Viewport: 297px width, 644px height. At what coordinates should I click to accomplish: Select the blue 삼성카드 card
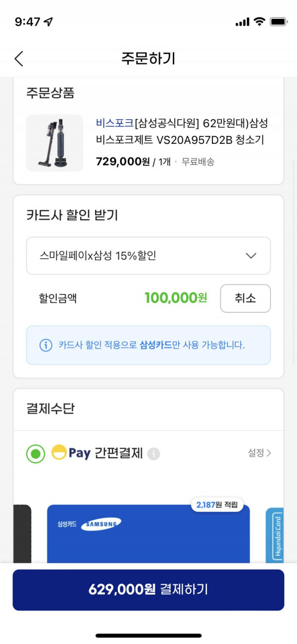(x=148, y=533)
